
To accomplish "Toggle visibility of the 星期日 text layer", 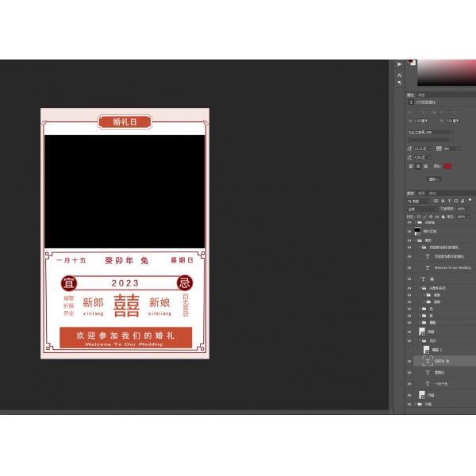I will pyautogui.click(x=409, y=372).
